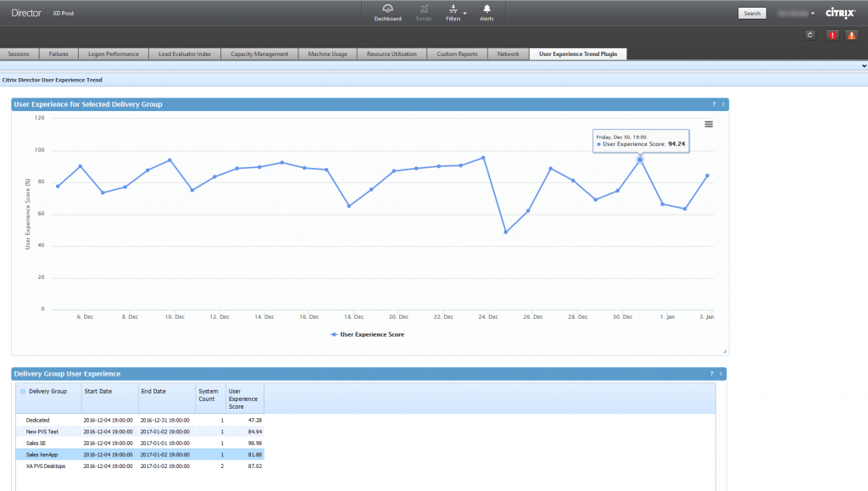Click the 81.88 score cell
The width and height of the screenshot is (868, 491).
(254, 455)
